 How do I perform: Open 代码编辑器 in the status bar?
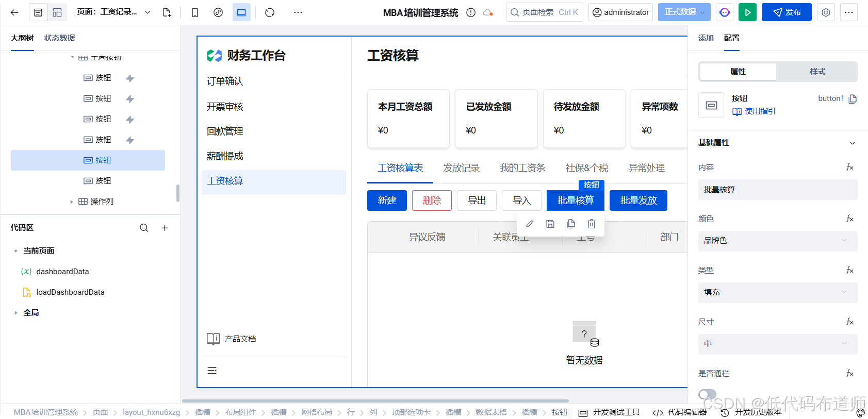pyautogui.click(x=679, y=412)
